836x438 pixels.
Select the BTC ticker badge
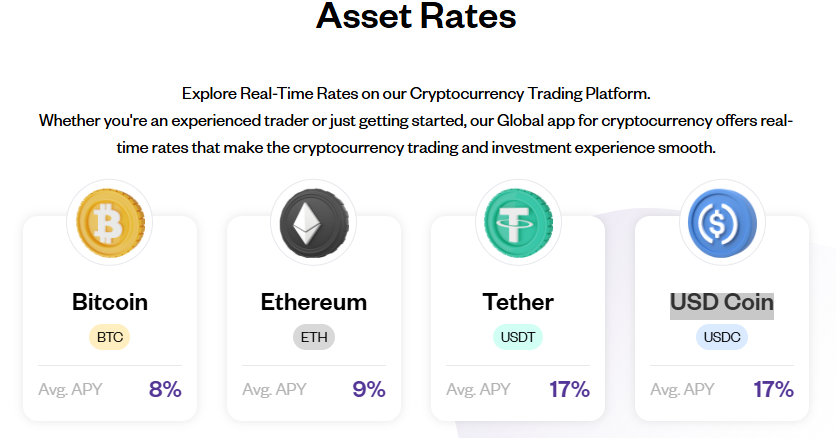click(x=110, y=337)
